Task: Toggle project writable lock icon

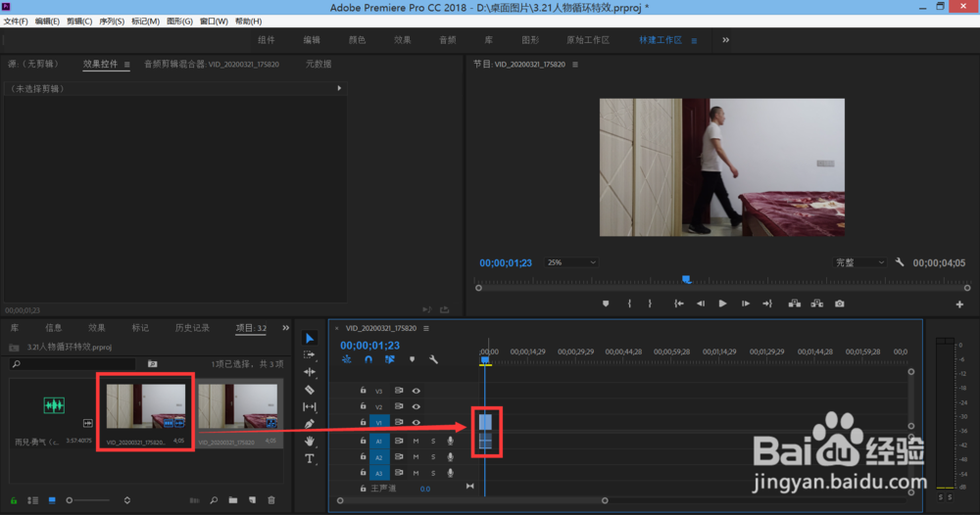Action: [14, 500]
